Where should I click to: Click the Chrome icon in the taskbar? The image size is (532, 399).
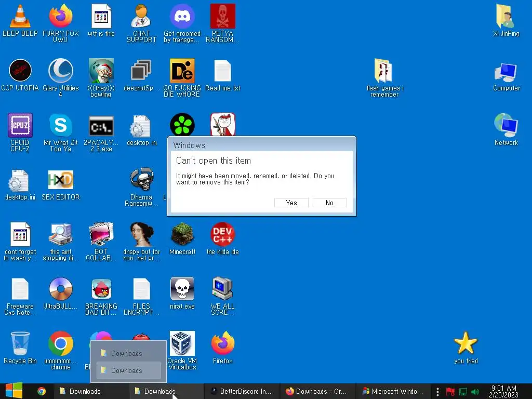coord(42,391)
